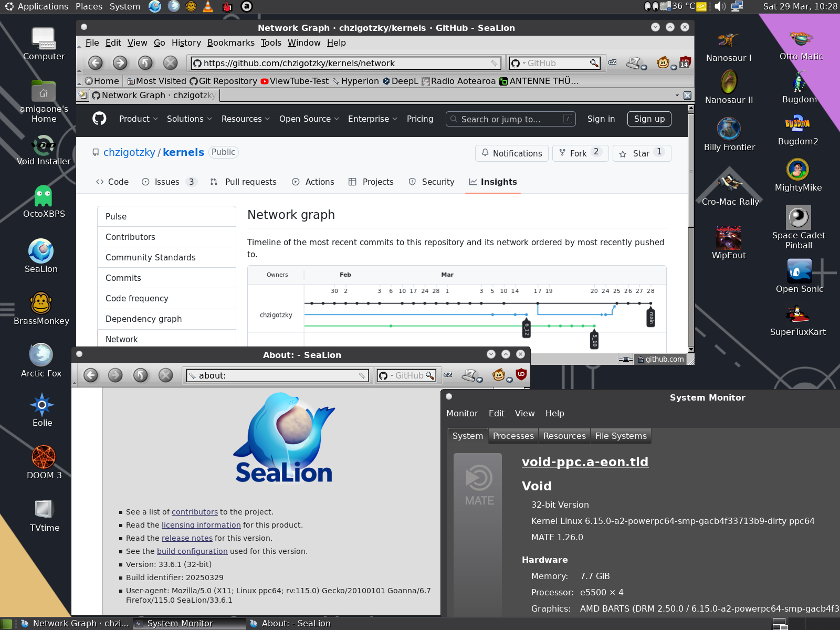840x630 pixels.
Task: Open the contributors link in the About SeaLion window
Action: [195, 512]
